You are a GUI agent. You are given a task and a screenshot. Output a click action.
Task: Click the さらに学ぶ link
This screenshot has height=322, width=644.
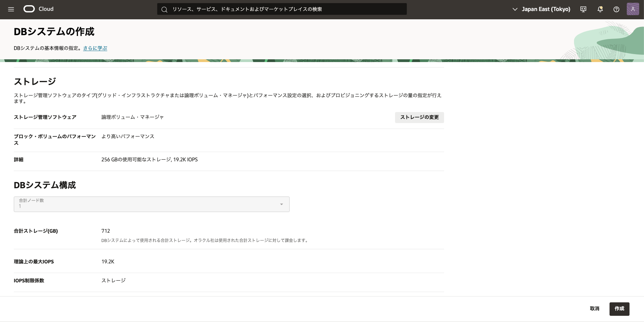95,48
